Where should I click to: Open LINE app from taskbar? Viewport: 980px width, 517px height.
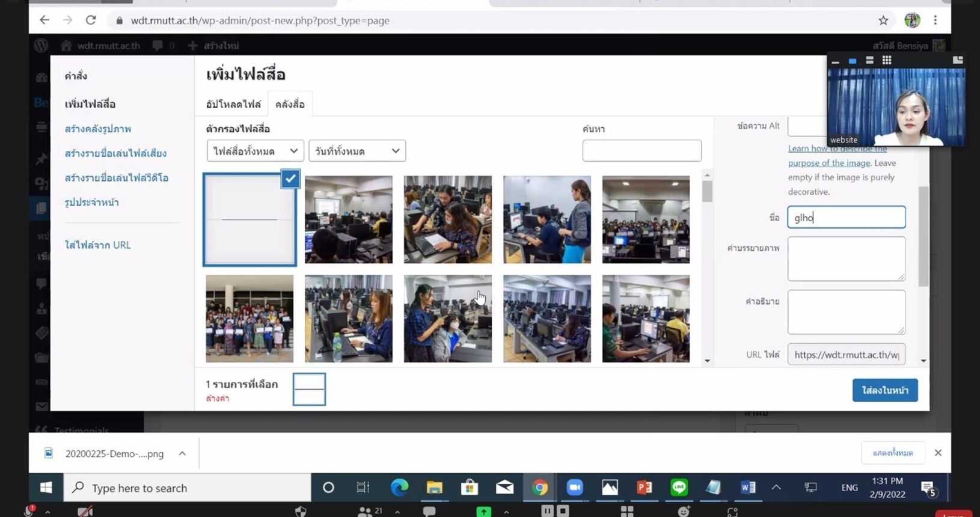coord(679,488)
